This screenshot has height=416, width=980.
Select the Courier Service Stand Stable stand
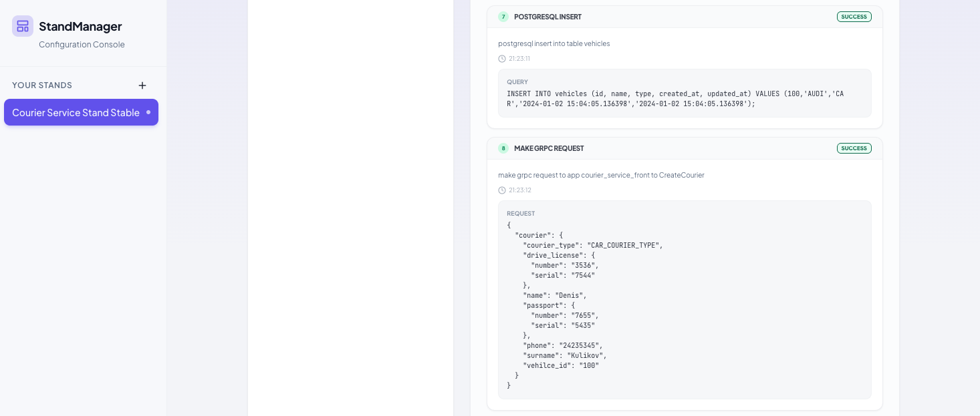[76, 112]
